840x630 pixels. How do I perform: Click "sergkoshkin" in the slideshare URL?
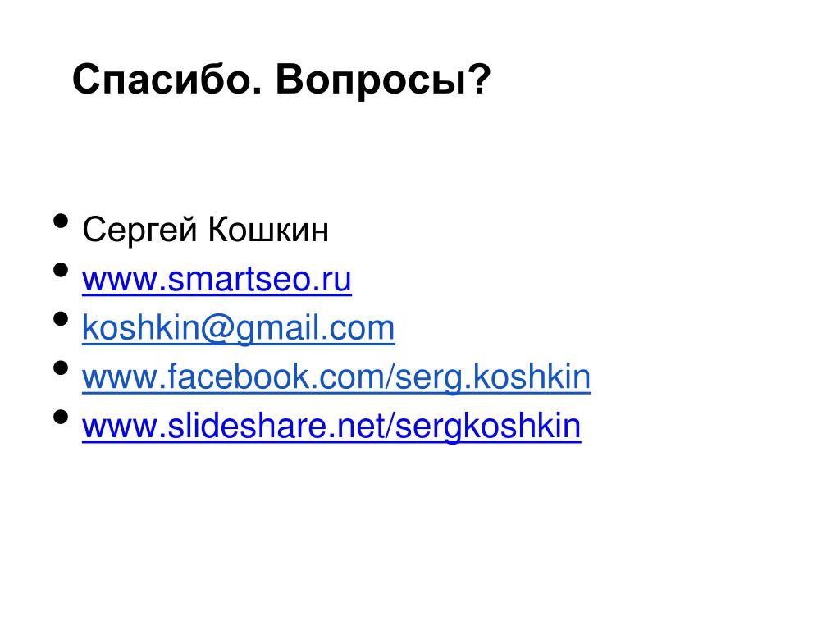(488, 427)
